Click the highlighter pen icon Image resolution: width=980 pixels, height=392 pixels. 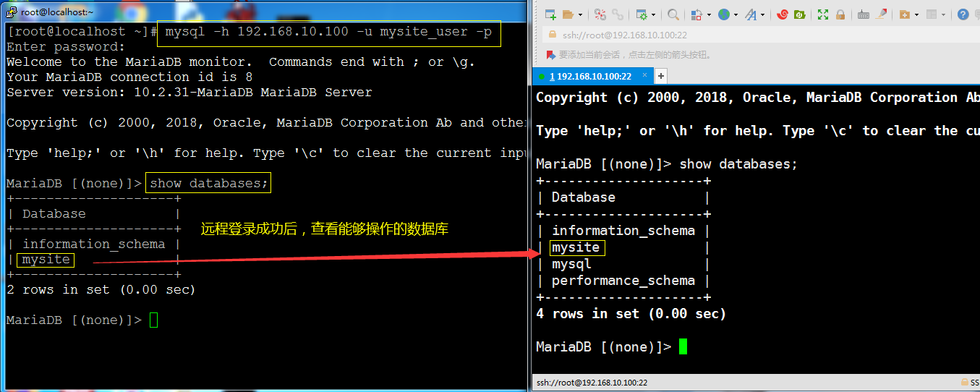tap(882, 14)
